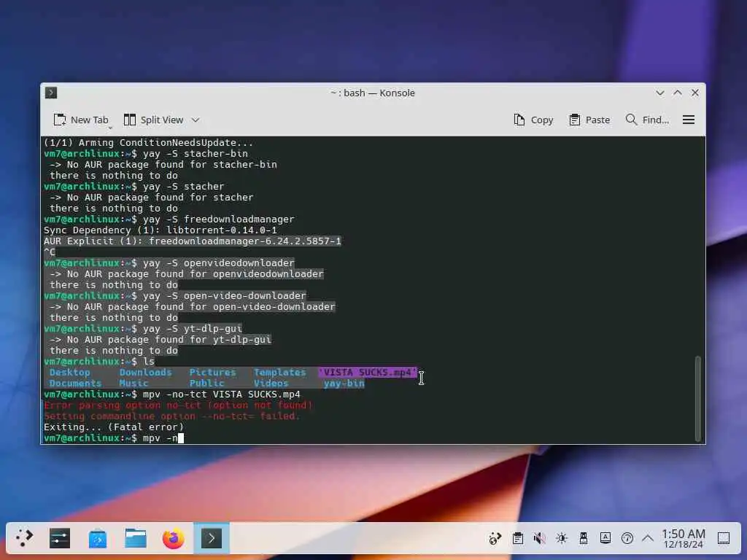Click the 'yay -S stacher-bin' command line
This screenshot has width=747, height=560.
coord(146,154)
